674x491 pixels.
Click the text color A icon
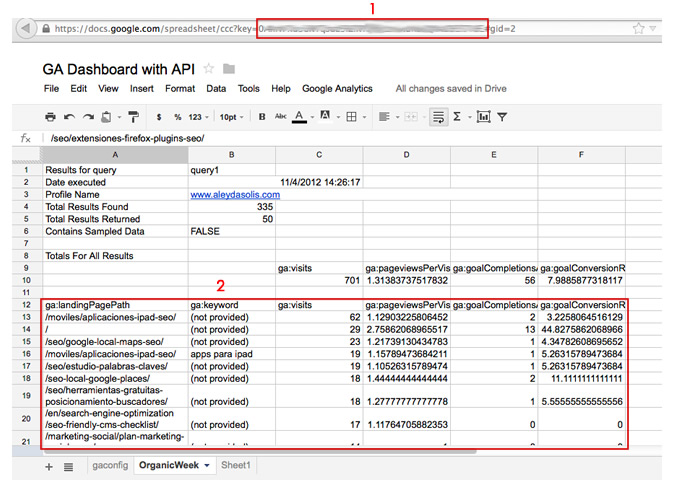click(299, 117)
